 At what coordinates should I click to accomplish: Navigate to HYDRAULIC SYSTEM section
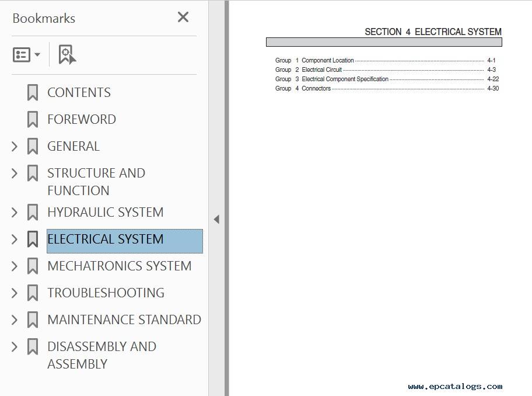(x=105, y=212)
